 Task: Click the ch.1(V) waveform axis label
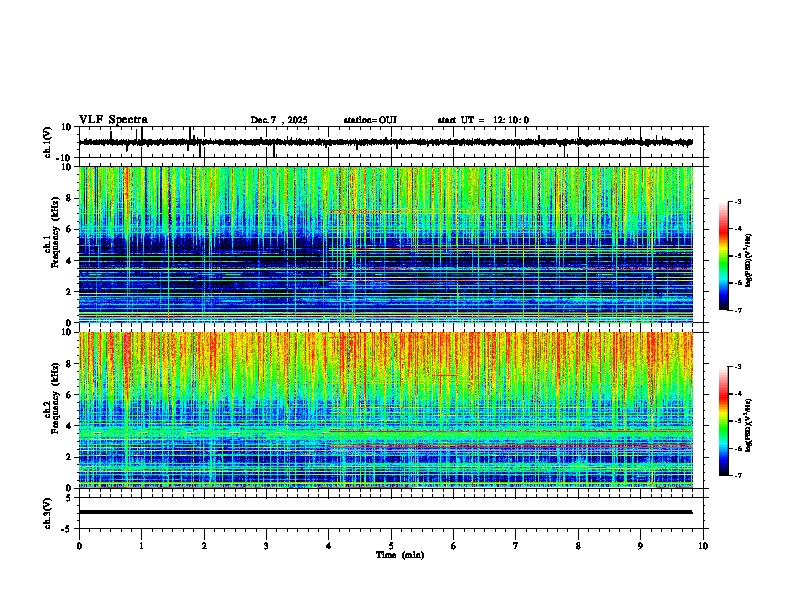pyautogui.click(x=48, y=142)
